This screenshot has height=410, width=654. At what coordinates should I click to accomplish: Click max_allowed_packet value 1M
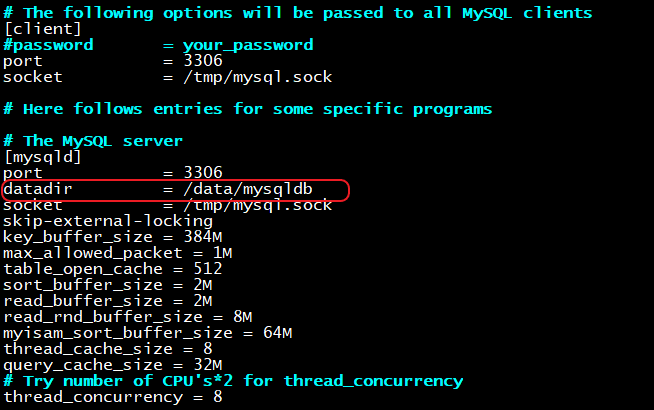[x=223, y=253]
